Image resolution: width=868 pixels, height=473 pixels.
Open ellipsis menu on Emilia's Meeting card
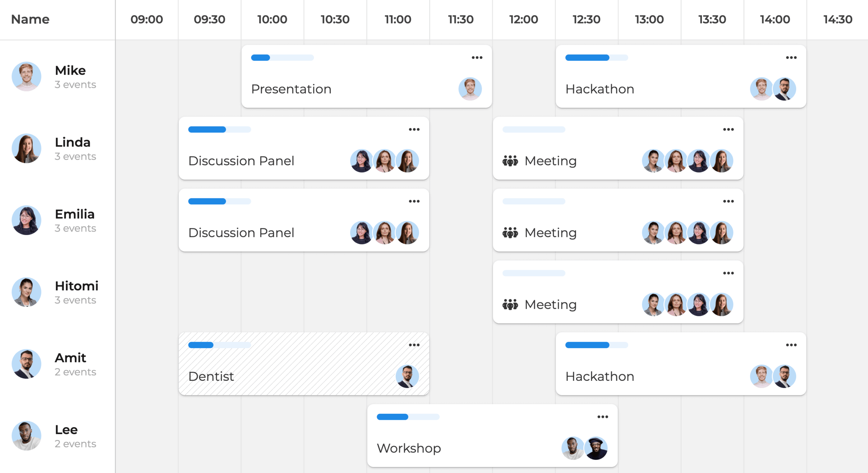[728, 201]
